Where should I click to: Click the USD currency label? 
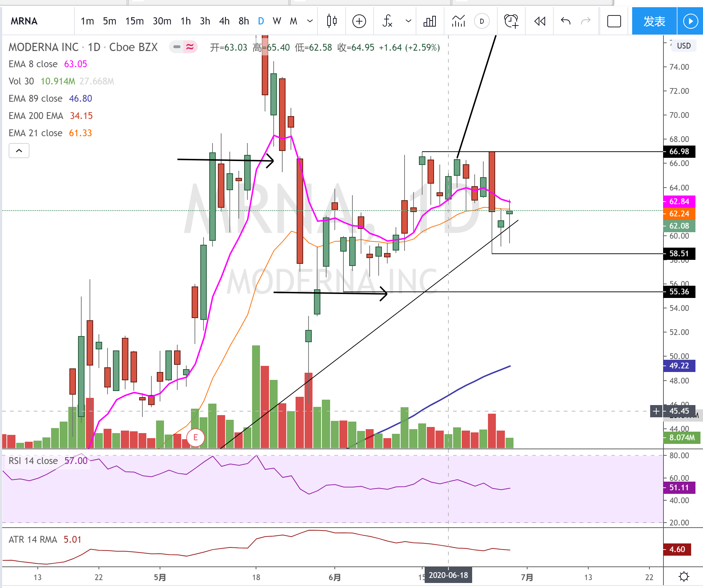click(684, 46)
